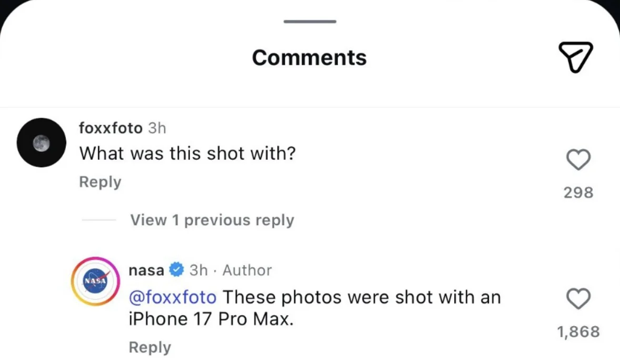Image resolution: width=620 pixels, height=364 pixels.
Task: Open the foxxfoto username profile
Action: point(111,128)
